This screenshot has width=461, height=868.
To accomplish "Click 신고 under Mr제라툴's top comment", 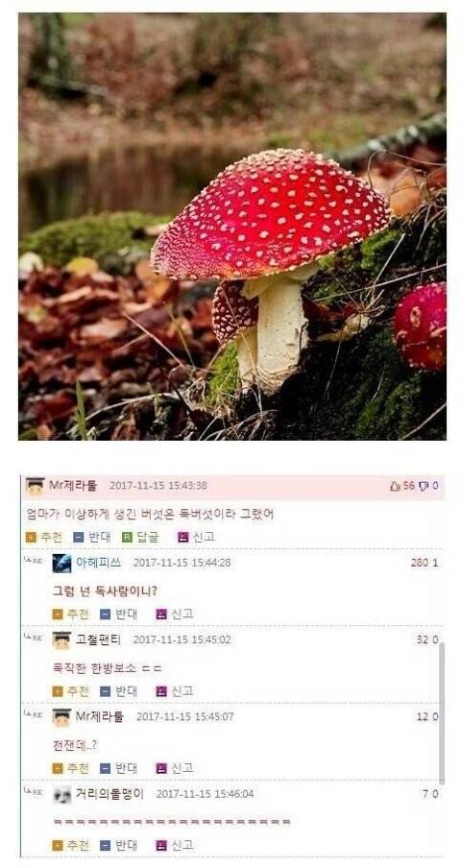I will tap(196, 537).
